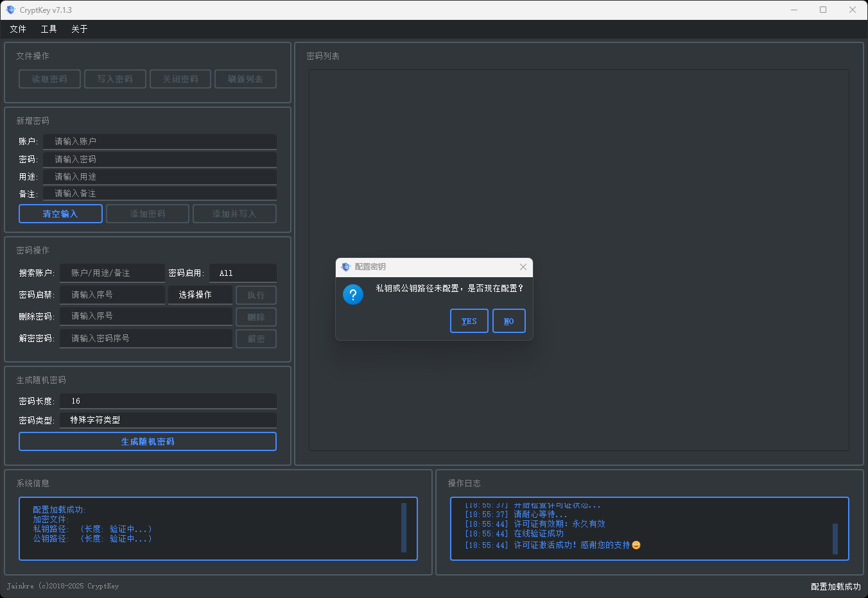This screenshot has width=868, height=598.
Task: Open the 工具 menu
Action: 49,29
